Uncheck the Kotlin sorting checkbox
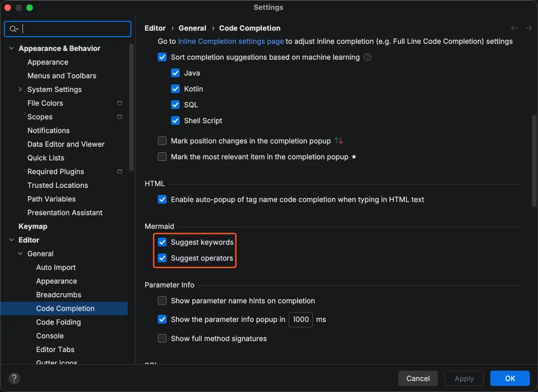Screen dimensions: 538x392 [175, 89]
